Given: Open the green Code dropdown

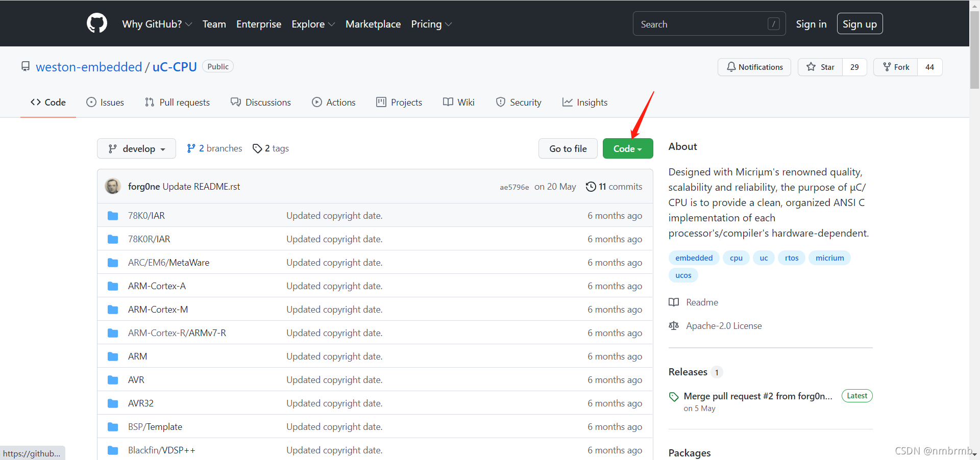Looking at the screenshot, I should 628,148.
